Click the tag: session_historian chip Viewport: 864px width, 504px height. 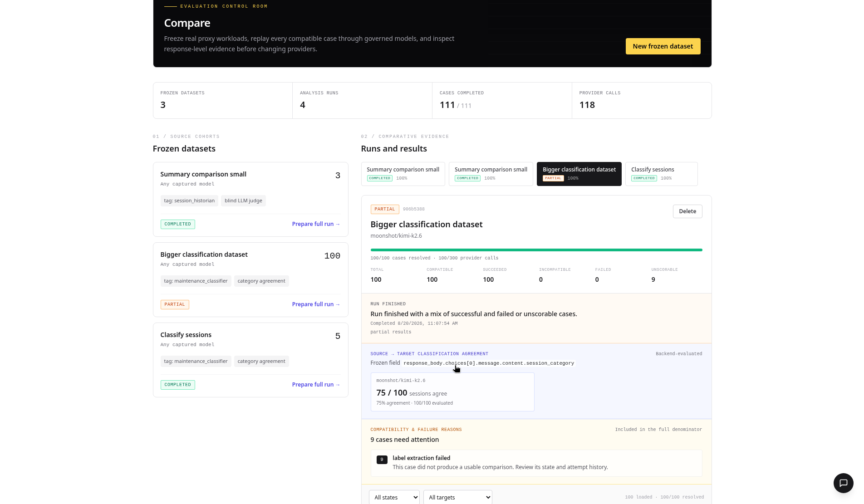(189, 201)
